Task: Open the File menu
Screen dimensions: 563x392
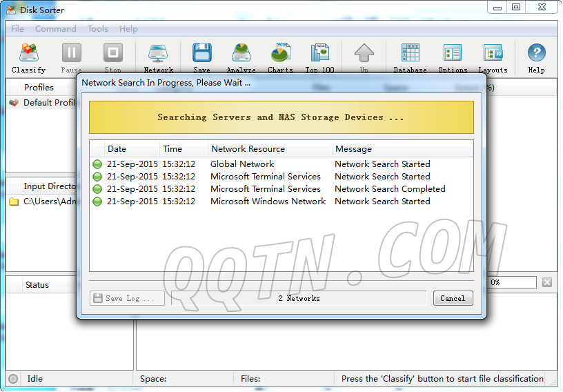Action: (18, 29)
